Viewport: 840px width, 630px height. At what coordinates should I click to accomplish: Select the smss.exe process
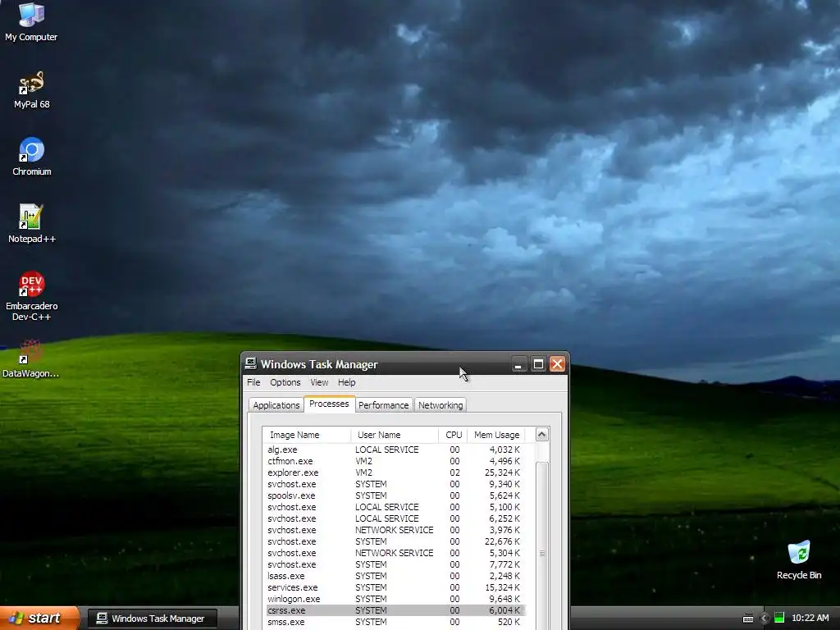point(395,622)
